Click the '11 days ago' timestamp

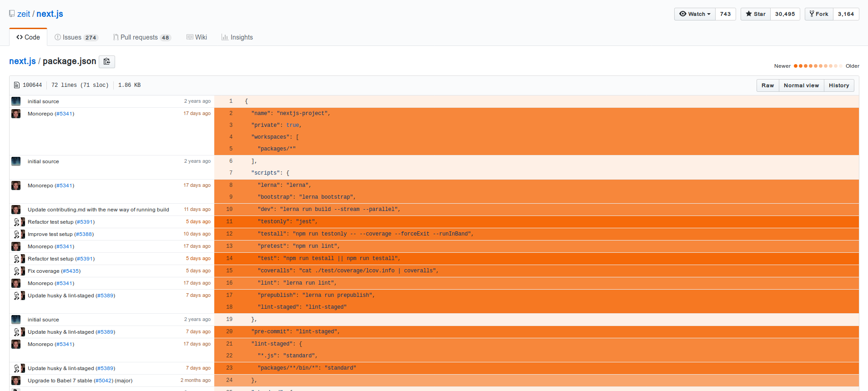pyautogui.click(x=197, y=210)
